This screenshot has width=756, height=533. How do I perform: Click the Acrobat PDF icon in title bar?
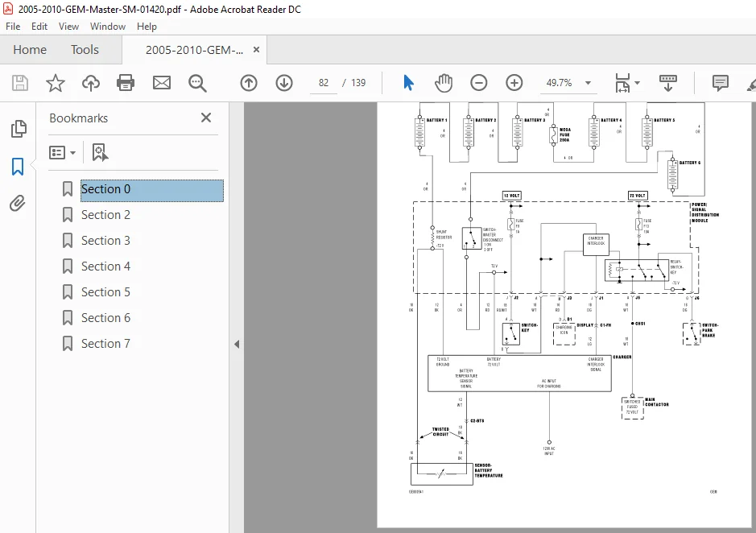click(8, 9)
